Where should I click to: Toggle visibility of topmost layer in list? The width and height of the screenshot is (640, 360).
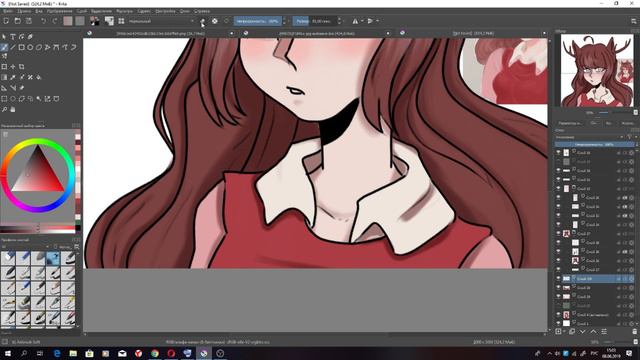(x=558, y=153)
